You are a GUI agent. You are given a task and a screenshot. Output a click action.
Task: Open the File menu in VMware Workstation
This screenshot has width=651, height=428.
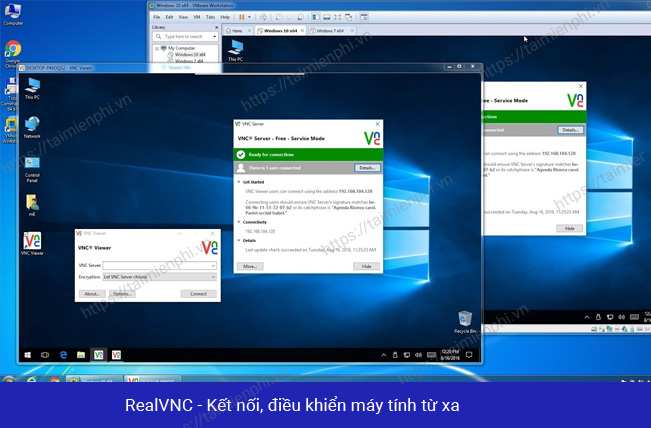coord(157,17)
